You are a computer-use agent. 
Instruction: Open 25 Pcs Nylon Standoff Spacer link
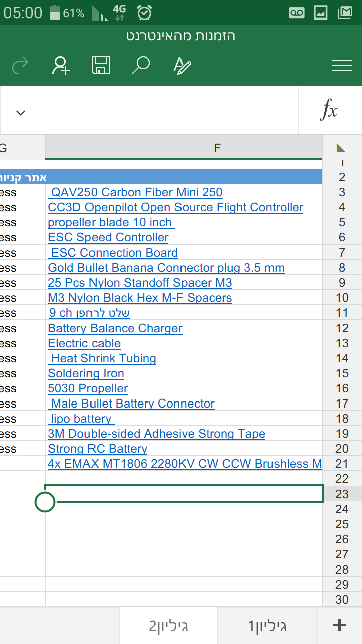point(140,283)
